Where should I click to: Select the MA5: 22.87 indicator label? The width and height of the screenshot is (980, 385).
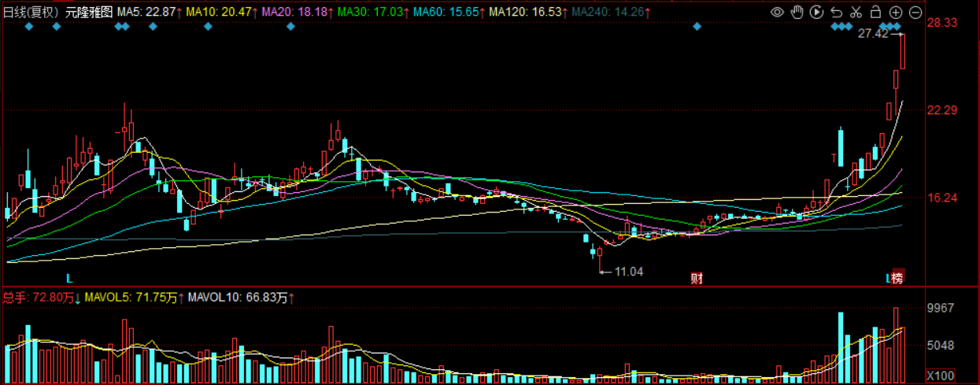pyautogui.click(x=150, y=13)
